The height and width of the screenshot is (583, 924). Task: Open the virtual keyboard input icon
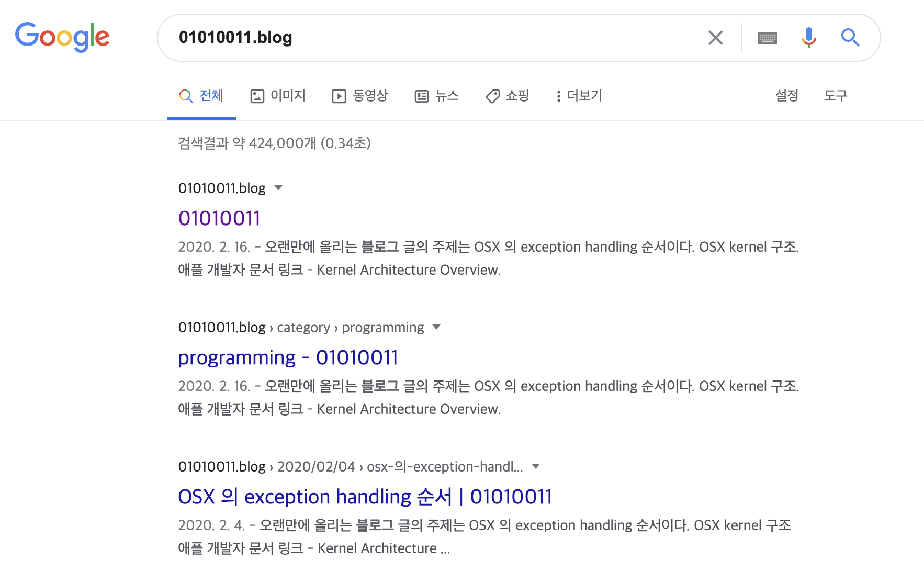[x=768, y=38]
